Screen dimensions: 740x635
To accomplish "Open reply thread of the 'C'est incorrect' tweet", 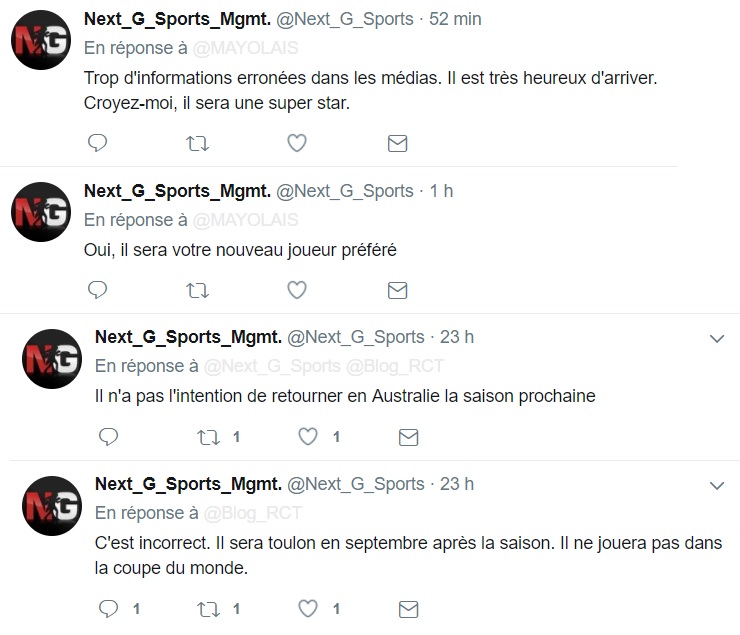I will coord(109,609).
